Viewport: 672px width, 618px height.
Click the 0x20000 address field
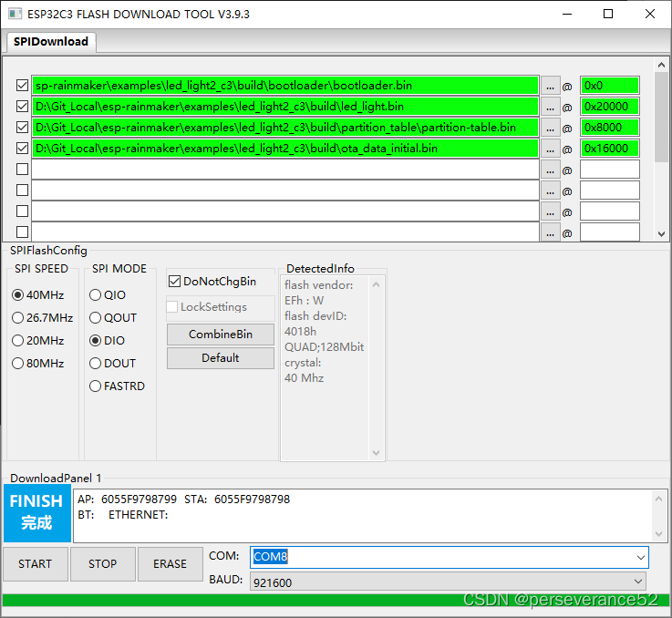click(x=609, y=107)
